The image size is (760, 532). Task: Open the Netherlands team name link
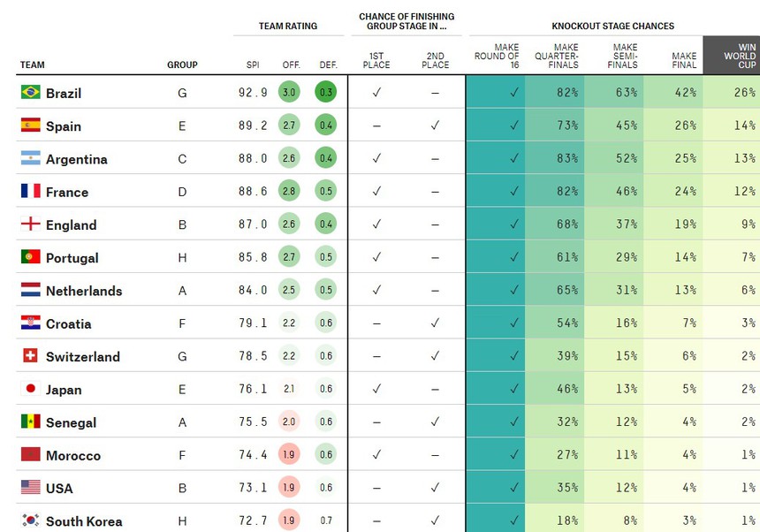(84, 291)
